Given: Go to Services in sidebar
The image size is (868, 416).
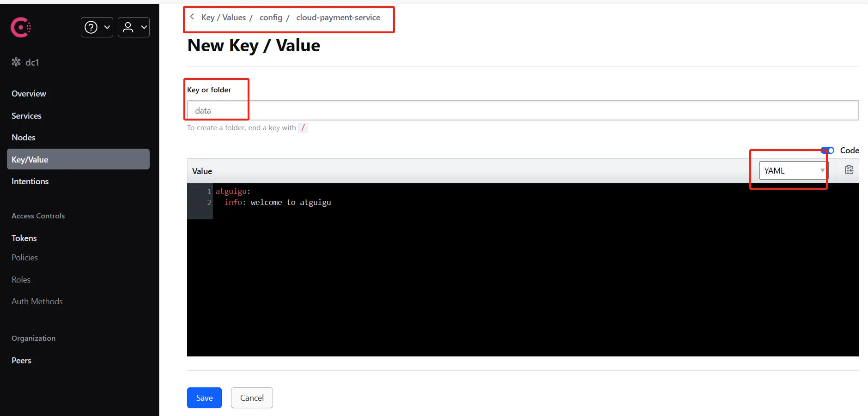Looking at the screenshot, I should click(x=26, y=116).
